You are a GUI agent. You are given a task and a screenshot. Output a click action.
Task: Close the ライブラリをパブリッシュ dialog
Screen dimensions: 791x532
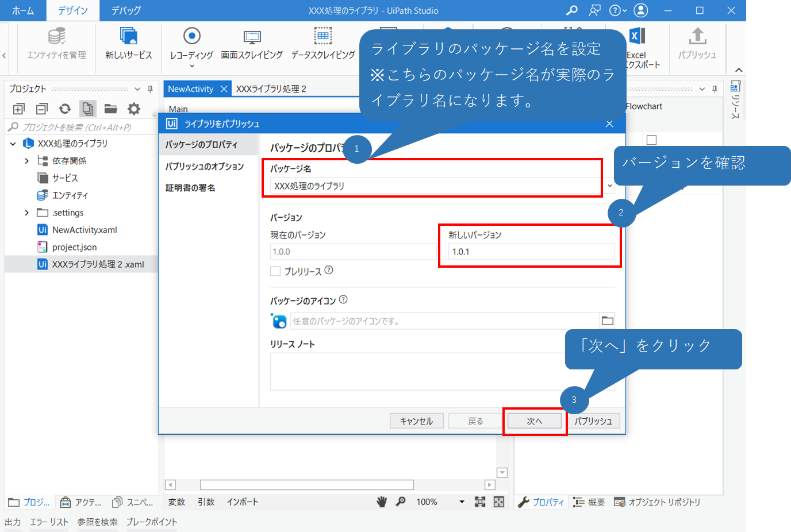(609, 124)
